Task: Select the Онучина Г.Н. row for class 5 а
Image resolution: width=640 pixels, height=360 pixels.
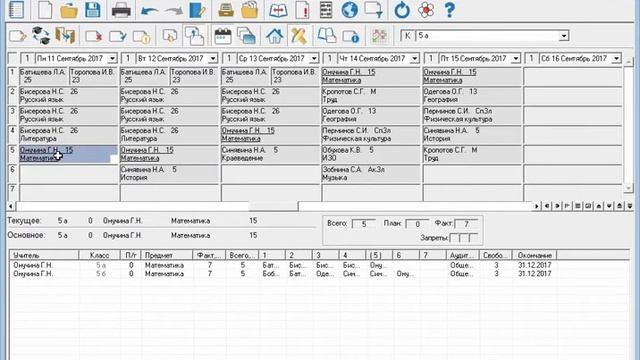Action: click(284, 265)
